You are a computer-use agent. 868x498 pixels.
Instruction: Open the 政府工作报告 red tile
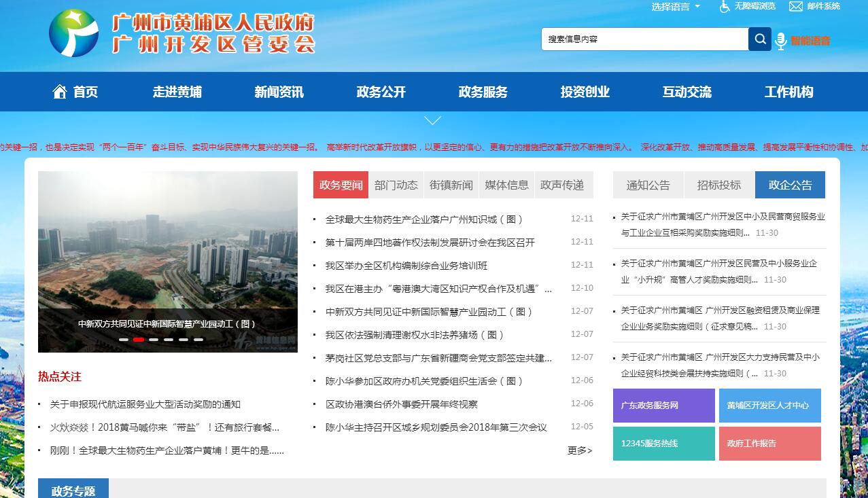(x=769, y=444)
